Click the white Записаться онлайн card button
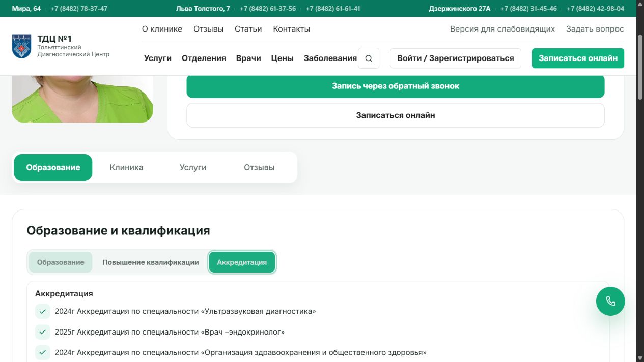The width and height of the screenshot is (644, 362). click(396, 115)
